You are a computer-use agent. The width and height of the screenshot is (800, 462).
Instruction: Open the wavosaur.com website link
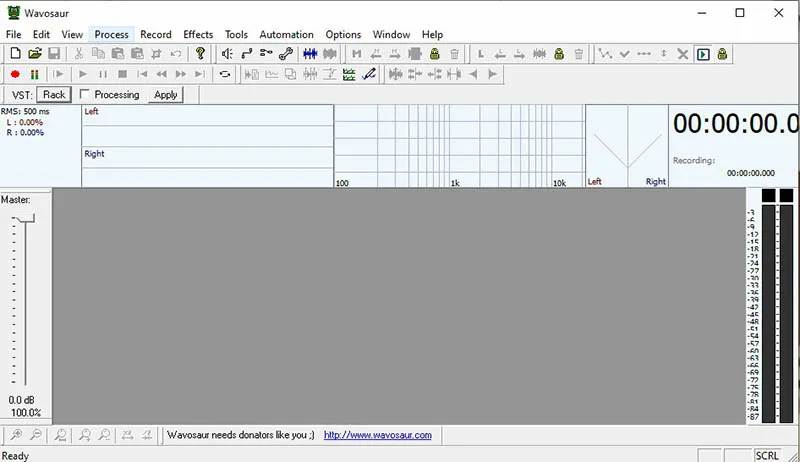377,435
